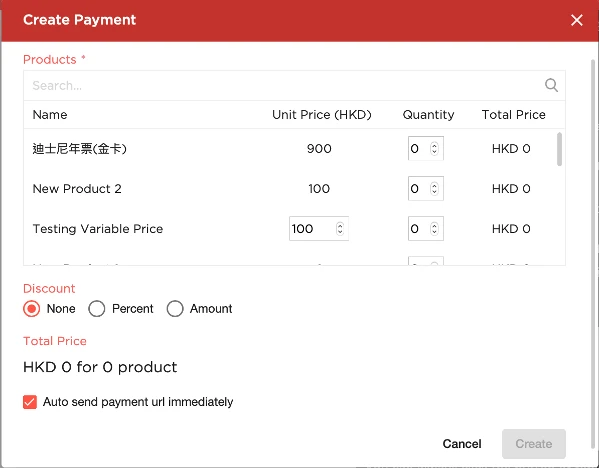The height and width of the screenshot is (468, 600).
Task: Click the Quantity column header
Action: pos(428,115)
